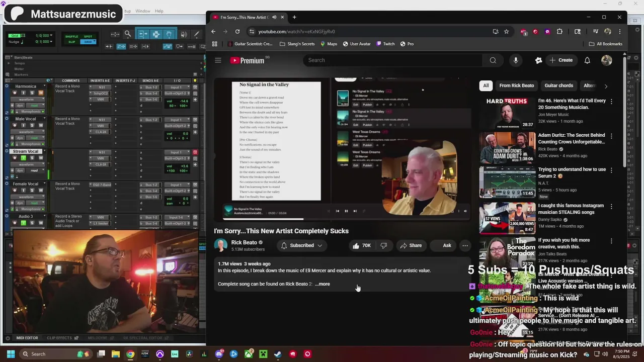Image resolution: width=644 pixels, height=362 pixels.
Task: Open YouTube notifications bell
Action: [x=587, y=60]
